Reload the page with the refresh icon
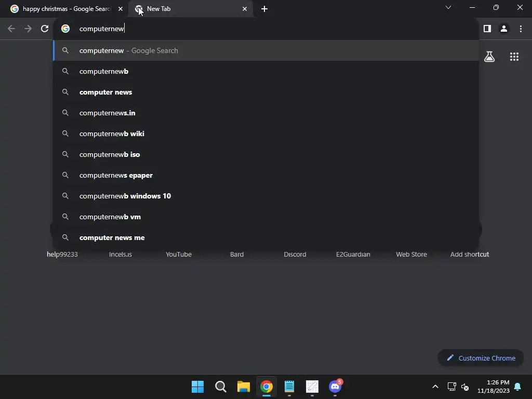 (45, 29)
